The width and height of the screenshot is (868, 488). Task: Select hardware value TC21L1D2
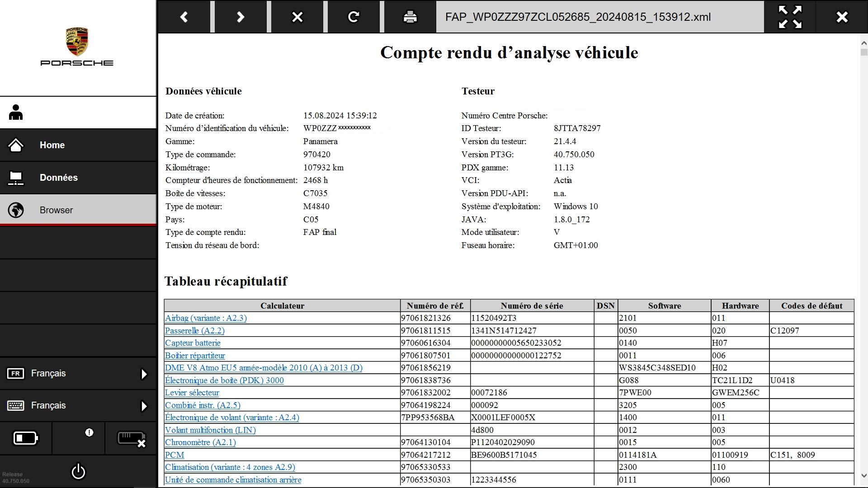click(x=732, y=380)
